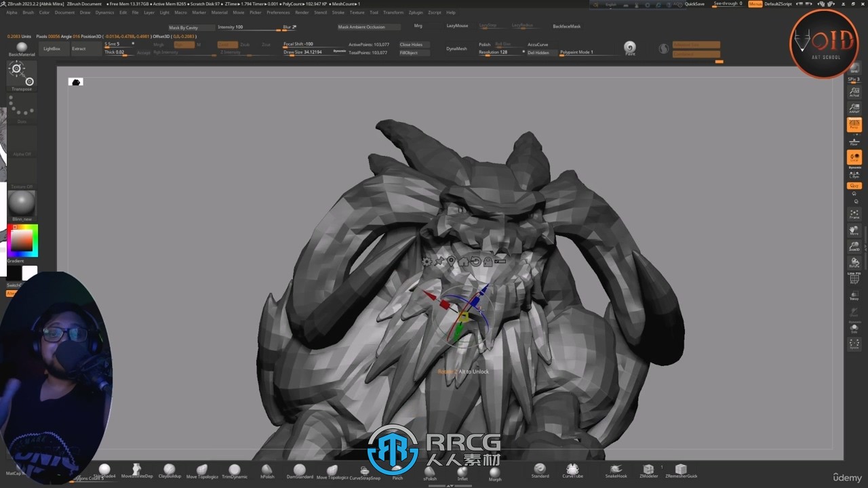This screenshot has height=488, width=868.
Task: Select the ZRemesherGuide brush
Action: 681,470
